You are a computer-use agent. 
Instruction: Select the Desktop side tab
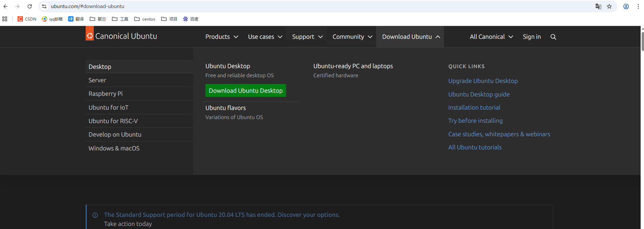140,66
